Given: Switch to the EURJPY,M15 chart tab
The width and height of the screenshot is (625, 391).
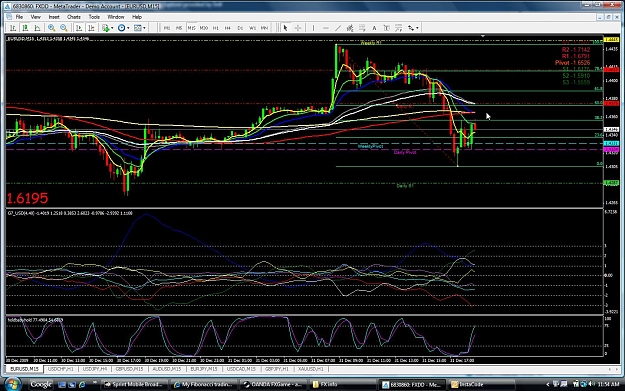Looking at the screenshot, I should [204, 369].
